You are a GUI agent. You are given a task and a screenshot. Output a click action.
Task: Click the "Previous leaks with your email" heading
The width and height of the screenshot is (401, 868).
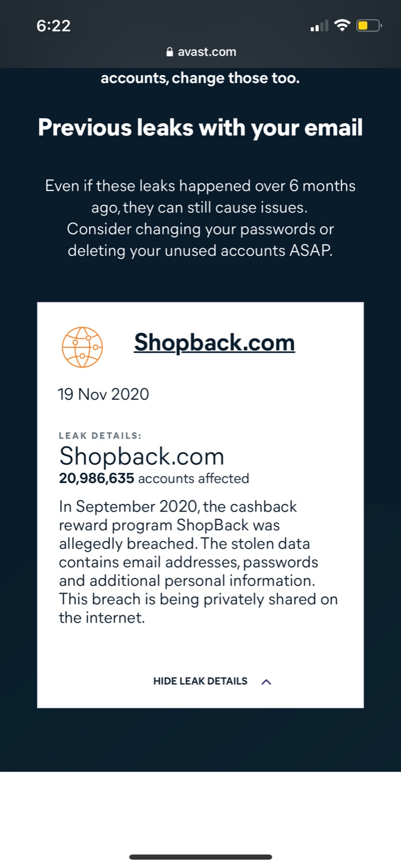(200, 127)
